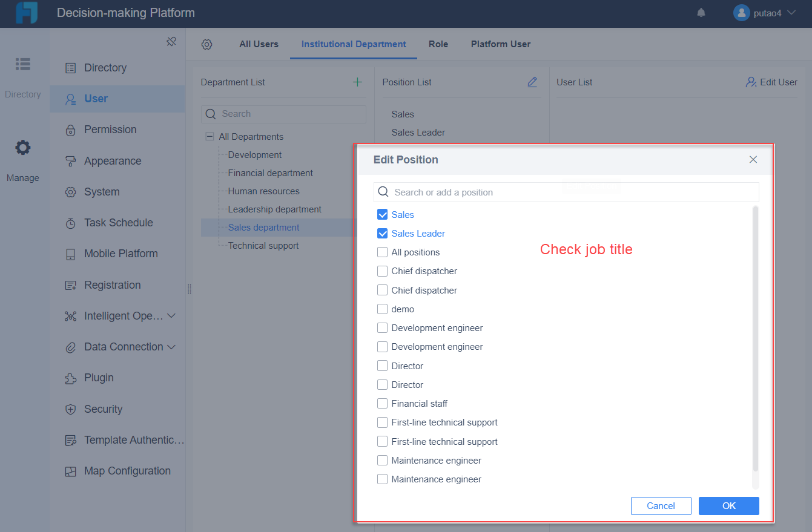Focus the department Search field
The width and height of the screenshot is (812, 532).
[x=283, y=114]
